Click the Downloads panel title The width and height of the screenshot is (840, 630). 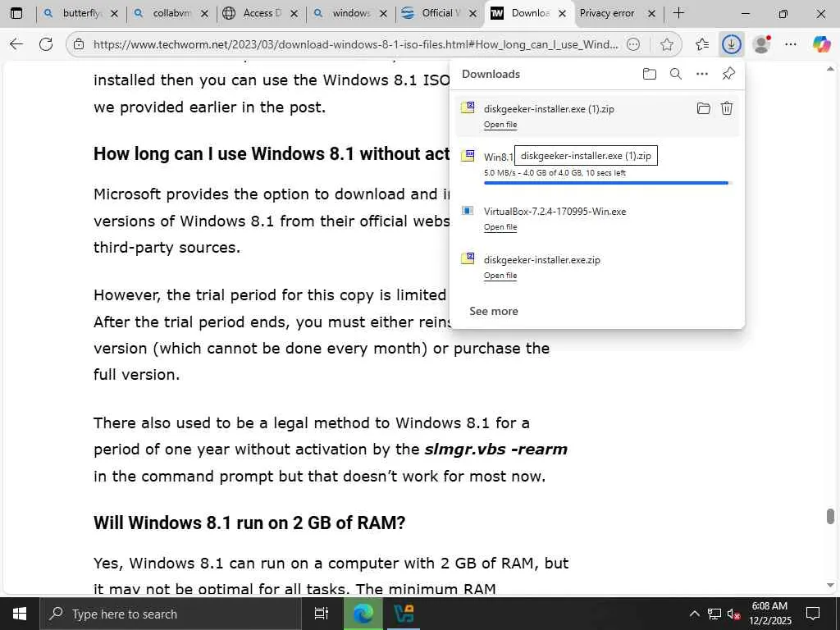[491, 74]
